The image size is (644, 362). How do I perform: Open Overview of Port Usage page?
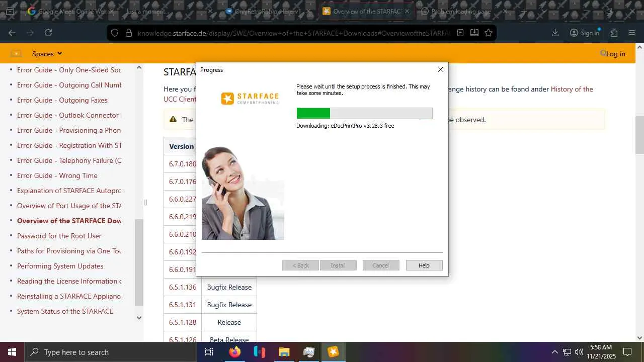click(69, 206)
